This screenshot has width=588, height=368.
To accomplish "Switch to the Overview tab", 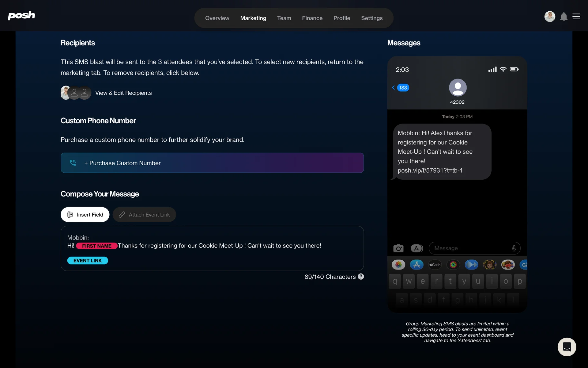I will (217, 18).
